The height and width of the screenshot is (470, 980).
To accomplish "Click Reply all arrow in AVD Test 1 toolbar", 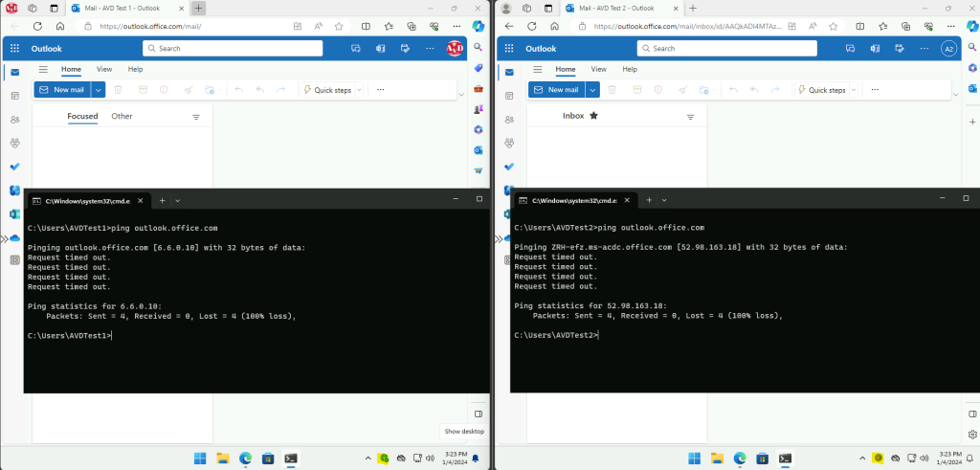I will (260, 90).
